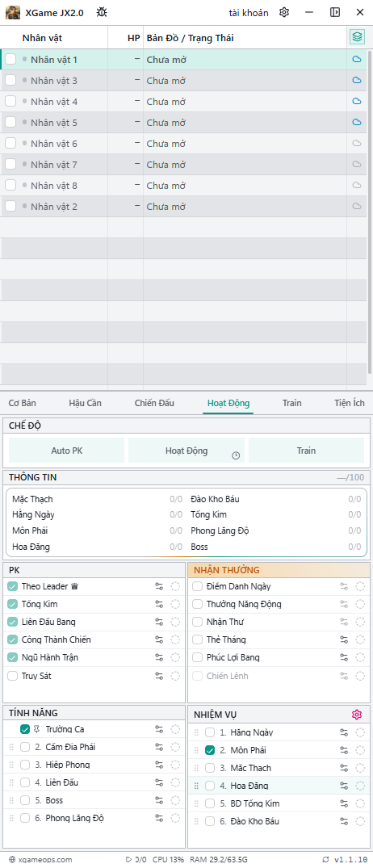The width and height of the screenshot is (373, 868).
Task: Uncheck the Theo Leader checkbox
Action: pyautogui.click(x=13, y=586)
